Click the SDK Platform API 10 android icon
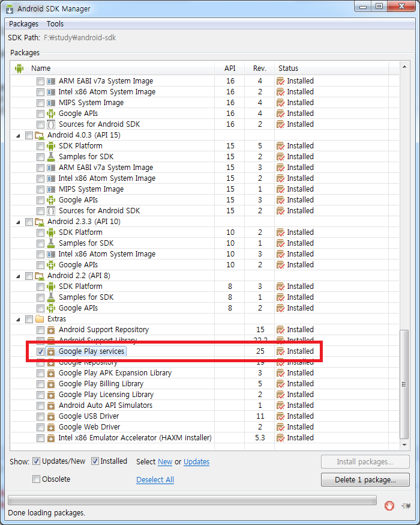 51,232
